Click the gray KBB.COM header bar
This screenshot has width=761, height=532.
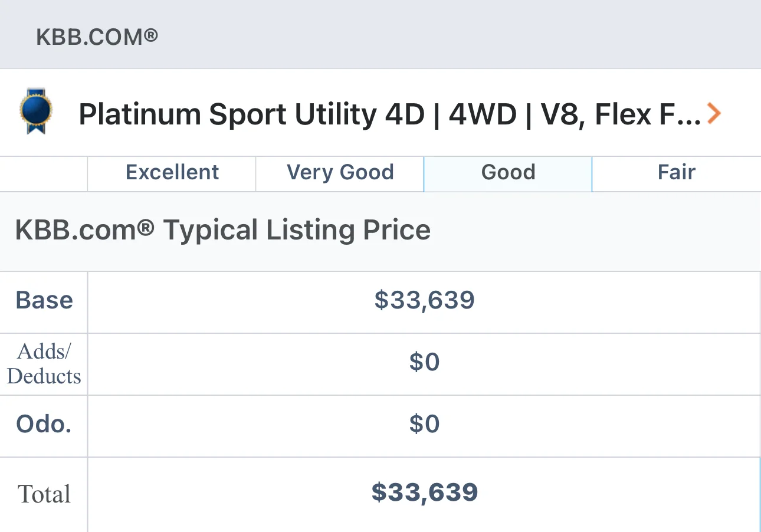click(x=380, y=34)
